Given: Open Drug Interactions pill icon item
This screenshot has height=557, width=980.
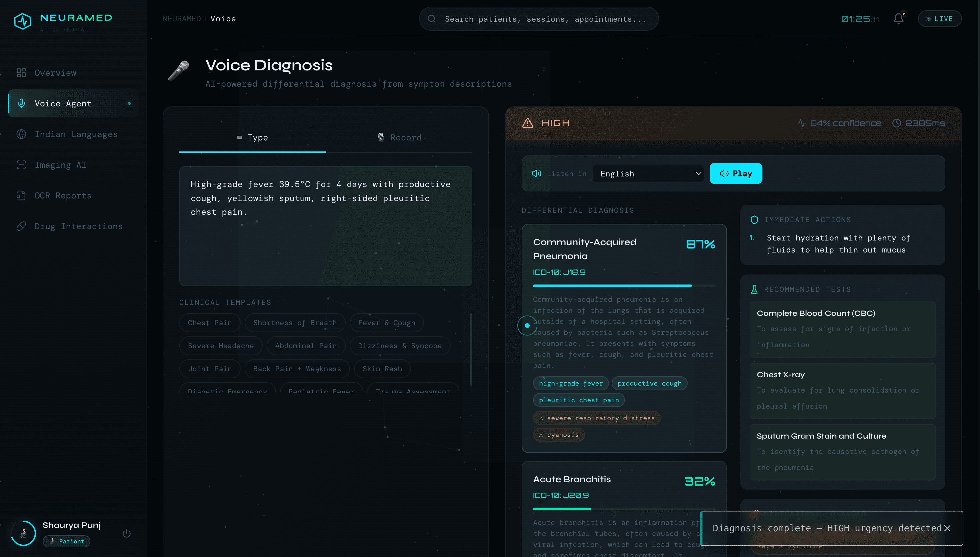Looking at the screenshot, I should click(x=78, y=226).
